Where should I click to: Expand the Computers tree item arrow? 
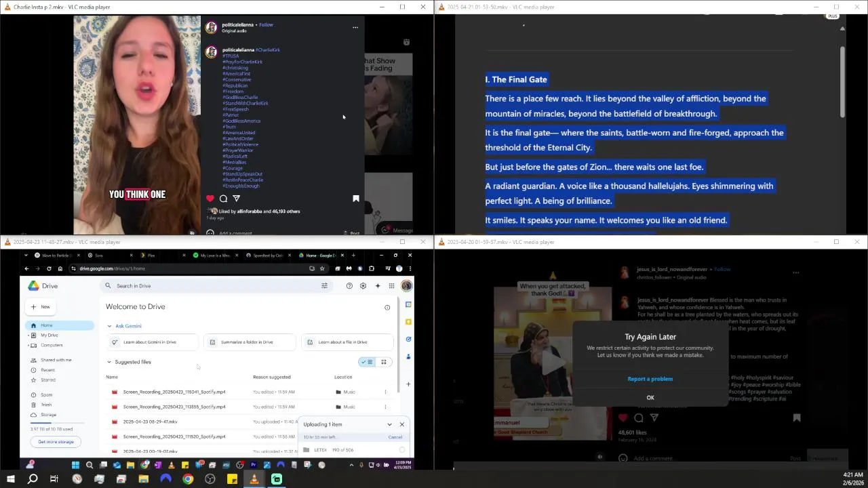(28, 345)
